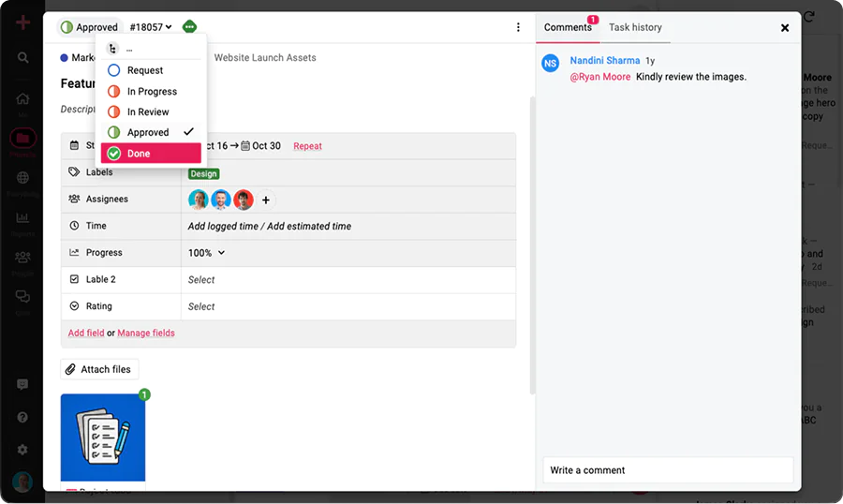Go to Home in the sidebar
This screenshot has width=843, height=504.
22,99
